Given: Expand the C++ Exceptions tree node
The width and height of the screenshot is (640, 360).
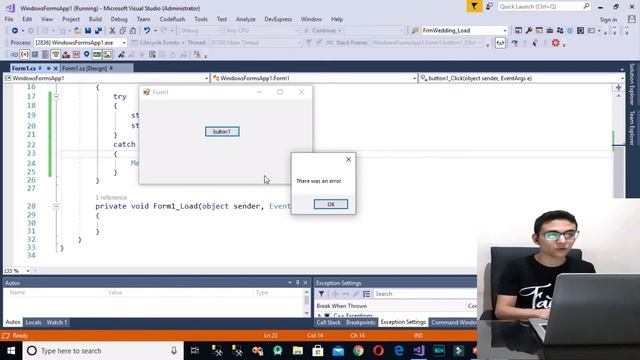Looking at the screenshot, I should [x=320, y=315].
